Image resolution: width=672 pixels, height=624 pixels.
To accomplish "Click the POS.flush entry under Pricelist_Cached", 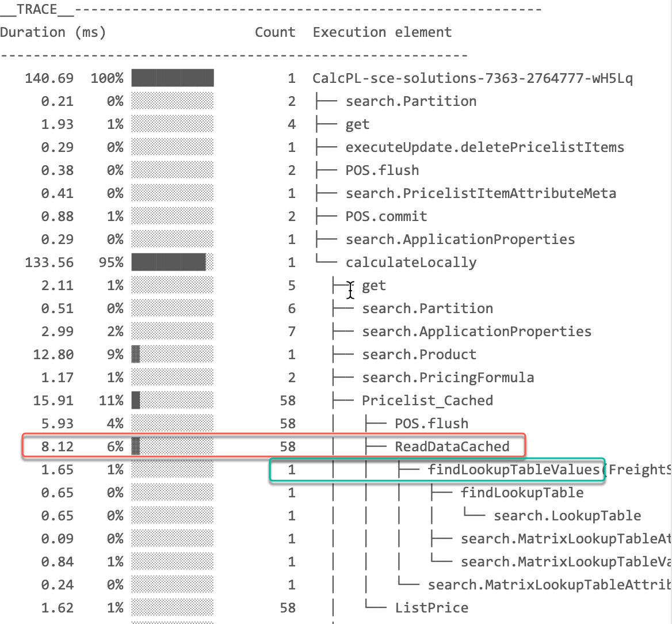I will (x=432, y=423).
